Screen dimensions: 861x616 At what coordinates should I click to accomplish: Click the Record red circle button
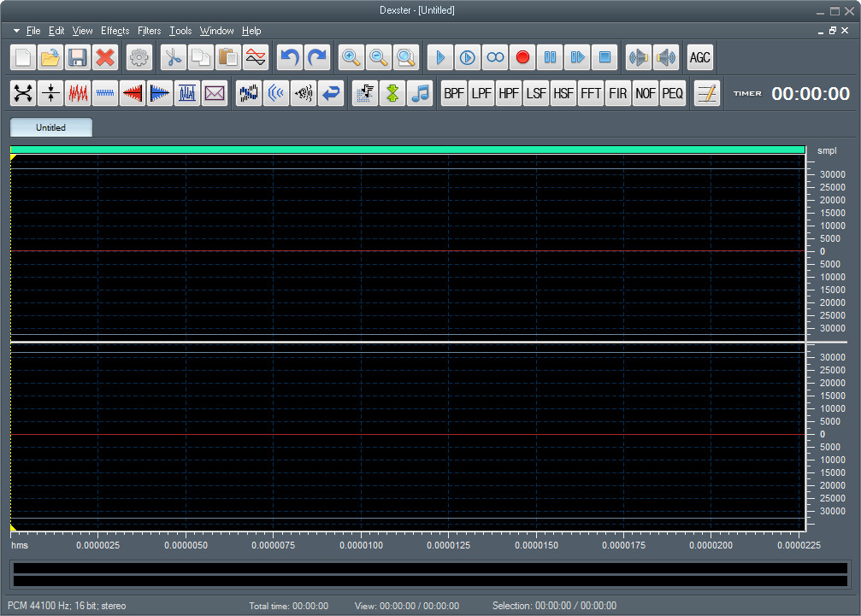(x=522, y=57)
